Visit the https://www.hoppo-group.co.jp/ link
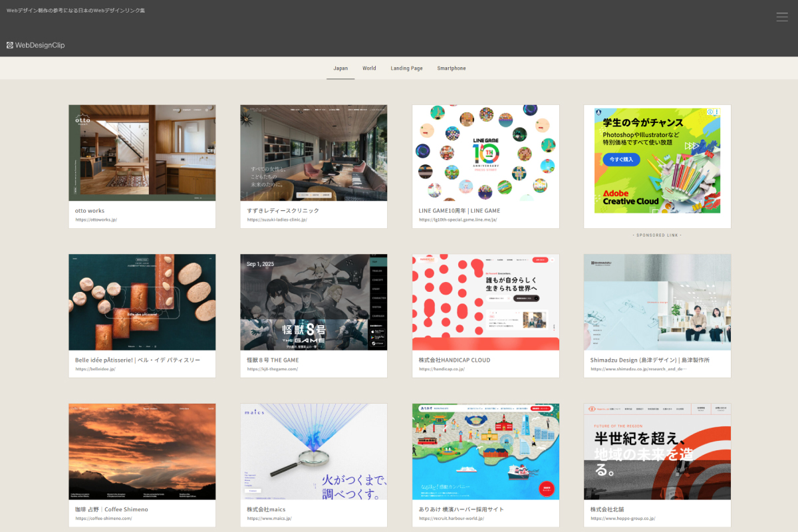798x532 pixels. point(622,519)
